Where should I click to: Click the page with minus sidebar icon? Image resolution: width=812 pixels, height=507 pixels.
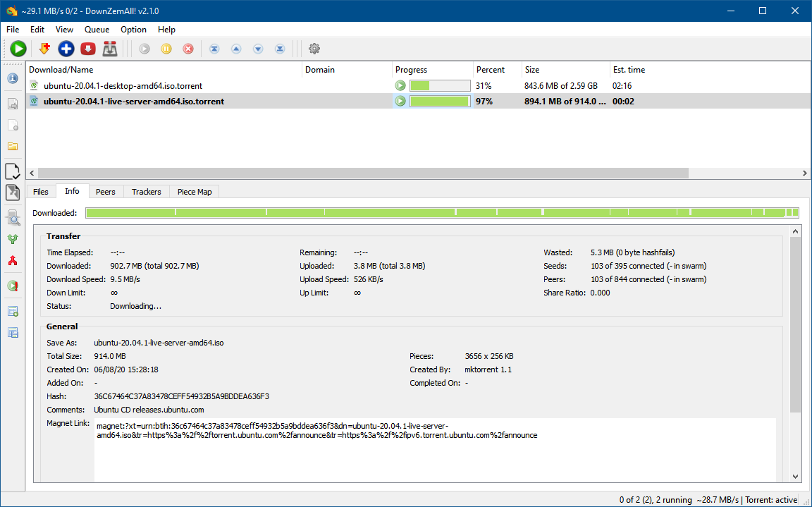(13, 125)
